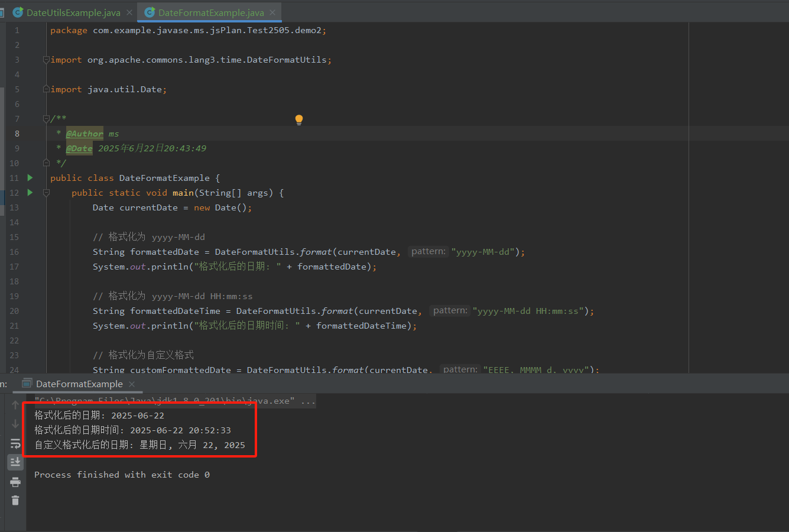Clear console output with trash icon
789x532 pixels.
[15, 501]
